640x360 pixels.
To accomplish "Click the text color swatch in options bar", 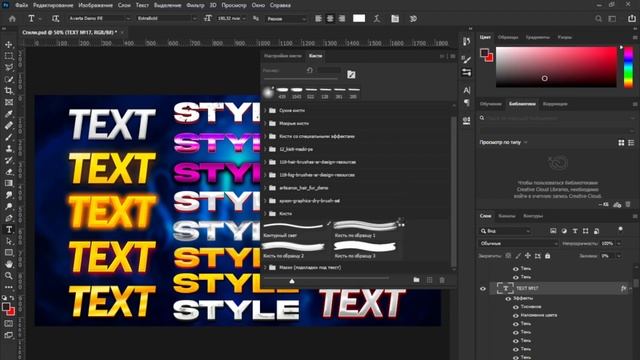I will coord(359,18).
